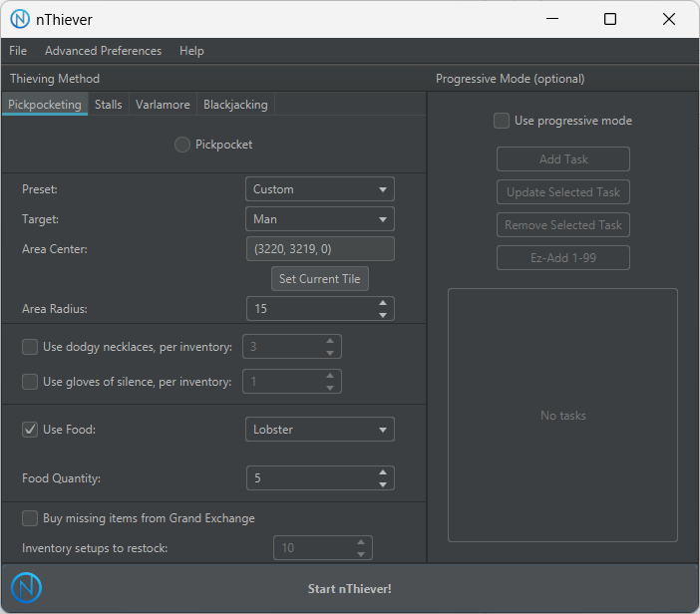700x614 pixels.
Task: Click the Start nThiever! button
Action: 350,589
